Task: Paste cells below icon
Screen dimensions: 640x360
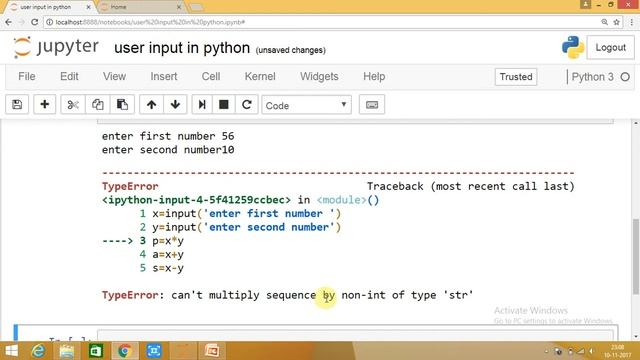Action: [x=122, y=105]
